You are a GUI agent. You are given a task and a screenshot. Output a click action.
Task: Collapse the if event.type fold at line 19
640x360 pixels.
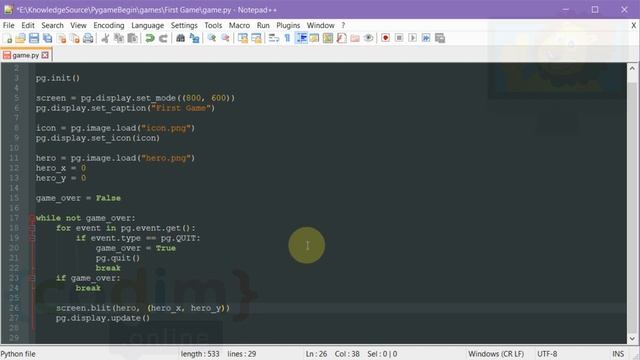32,238
